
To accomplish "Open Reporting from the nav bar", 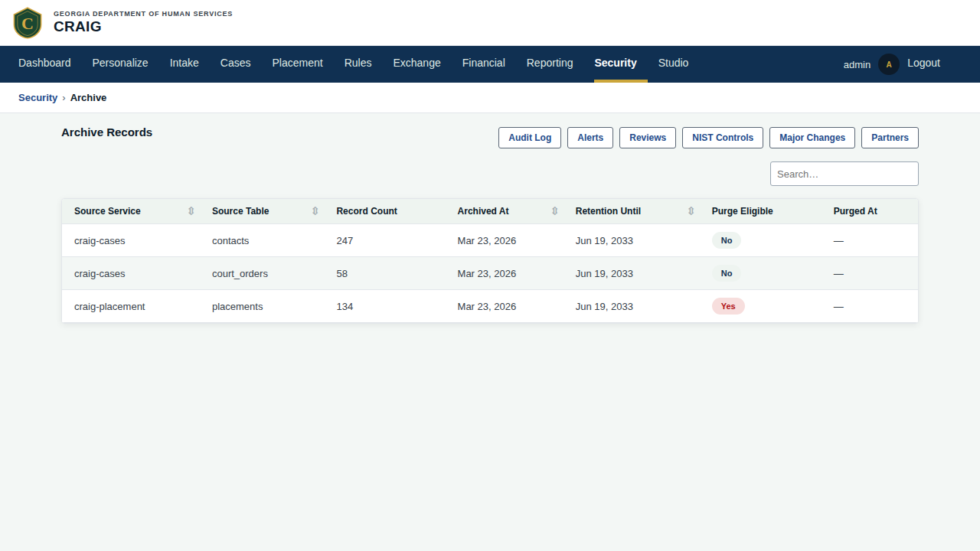I will (x=550, y=63).
